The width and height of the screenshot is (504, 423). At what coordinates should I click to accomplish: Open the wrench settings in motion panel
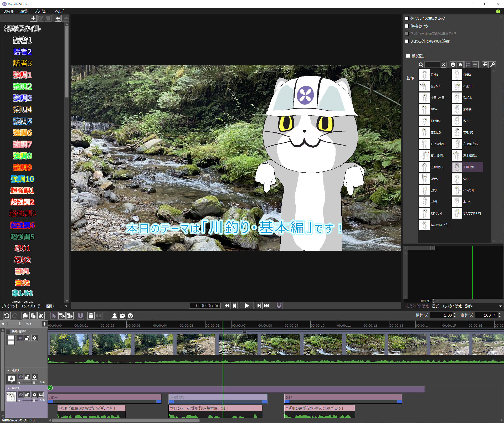(492, 65)
